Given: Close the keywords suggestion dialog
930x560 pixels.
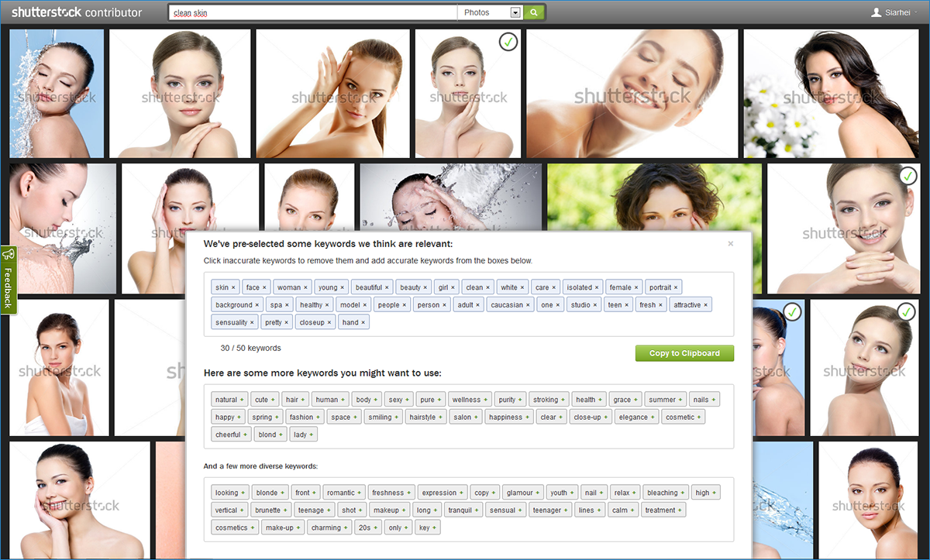Looking at the screenshot, I should [x=730, y=244].
